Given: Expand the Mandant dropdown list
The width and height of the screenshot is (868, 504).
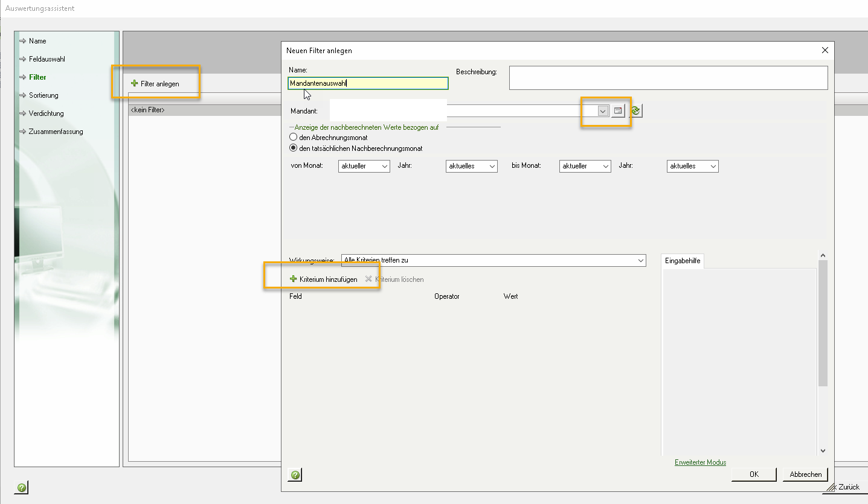Looking at the screenshot, I should click(x=602, y=111).
